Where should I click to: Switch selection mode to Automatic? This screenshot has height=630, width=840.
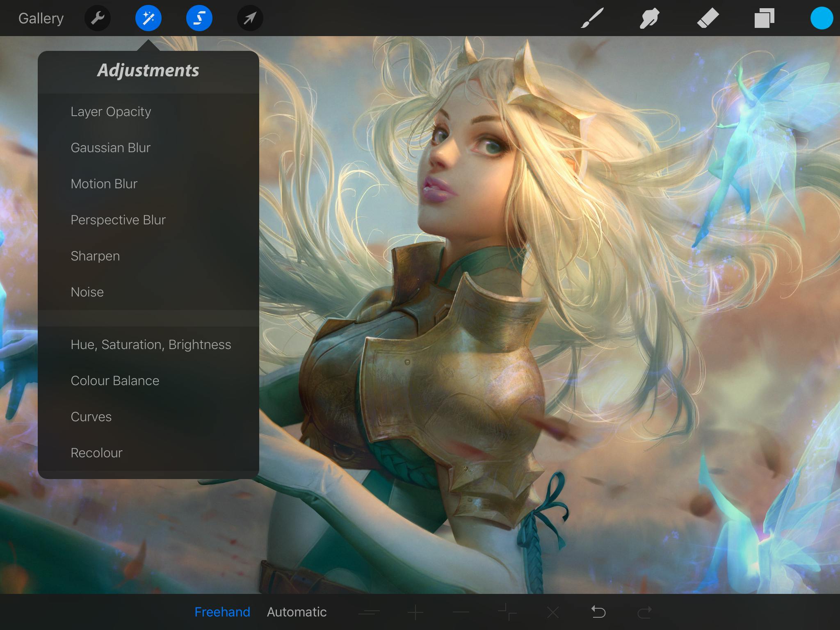tap(297, 612)
